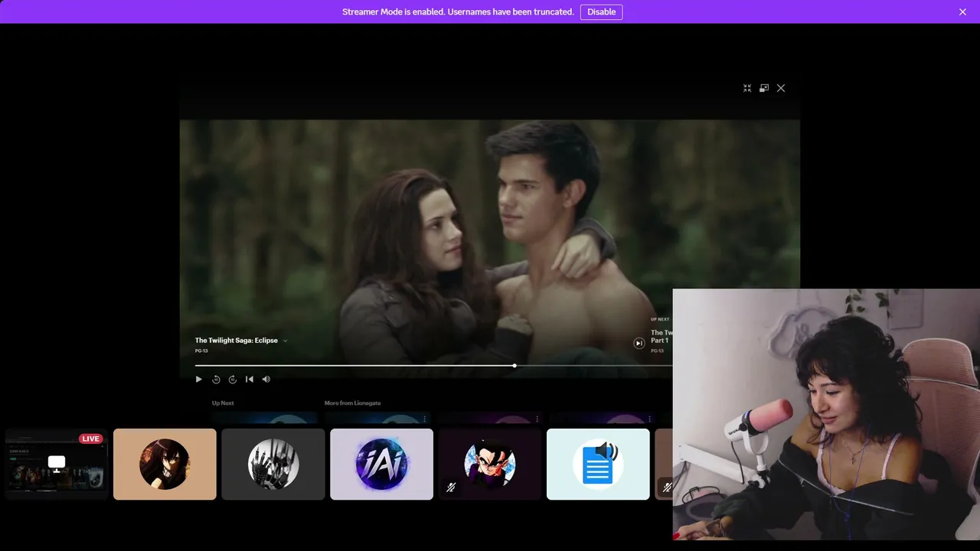Play the paused movie
Screen dimensions: 980x551
click(x=199, y=379)
